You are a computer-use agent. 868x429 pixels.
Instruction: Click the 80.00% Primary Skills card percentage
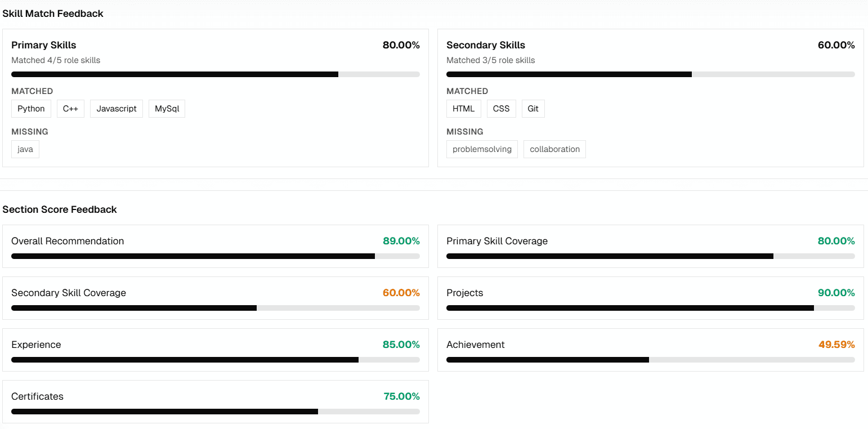pos(401,45)
